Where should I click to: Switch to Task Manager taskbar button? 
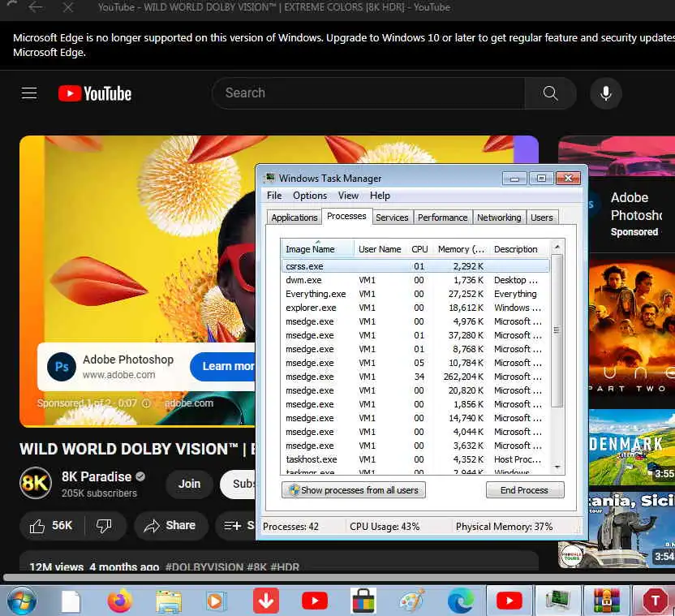[558, 601]
